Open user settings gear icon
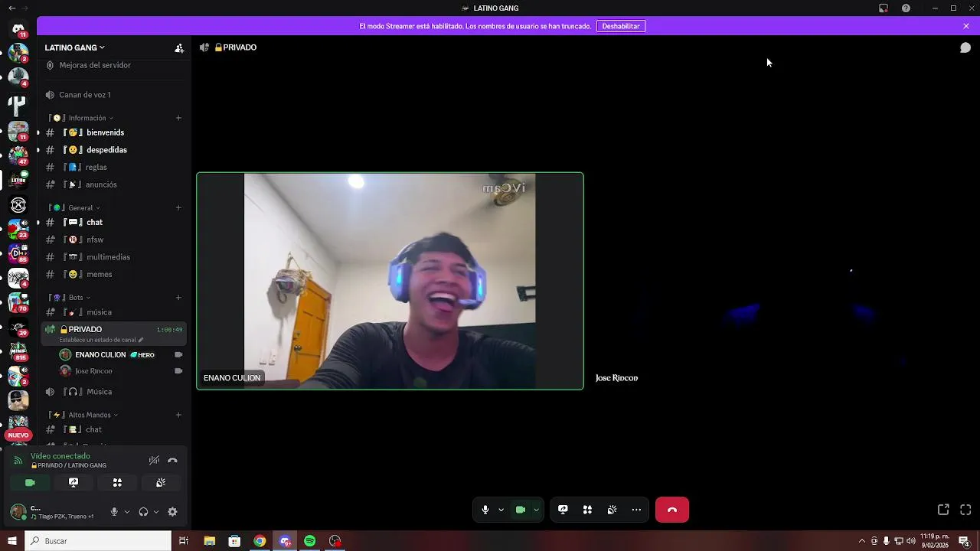Screen dimensions: 980x551 (x=172, y=512)
